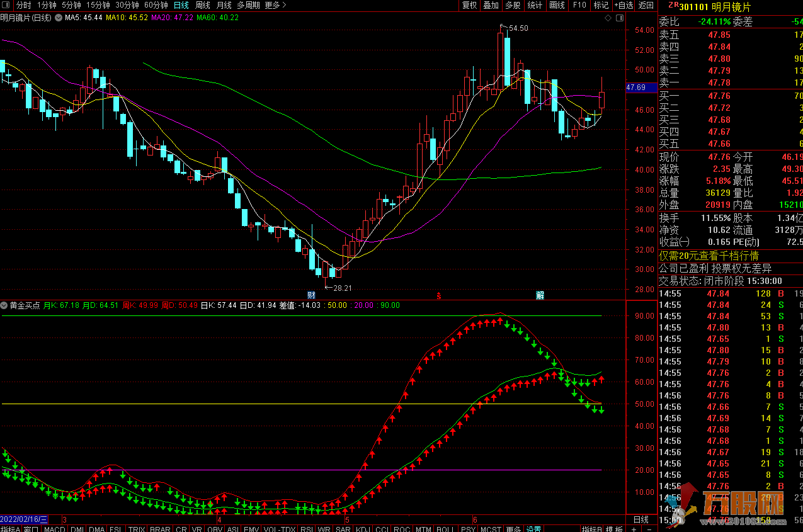
Task: Click the 返回 back button
Action: pyautogui.click(x=646, y=5)
